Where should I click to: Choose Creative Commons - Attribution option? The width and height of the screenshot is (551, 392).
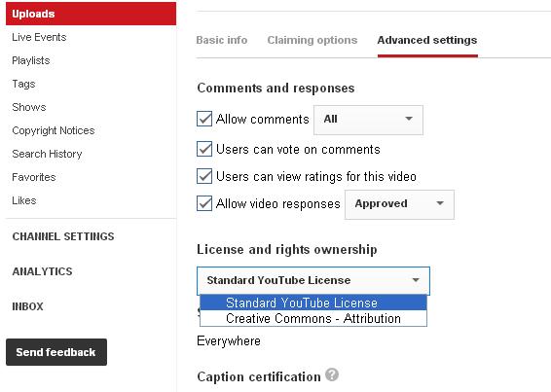[x=313, y=318]
